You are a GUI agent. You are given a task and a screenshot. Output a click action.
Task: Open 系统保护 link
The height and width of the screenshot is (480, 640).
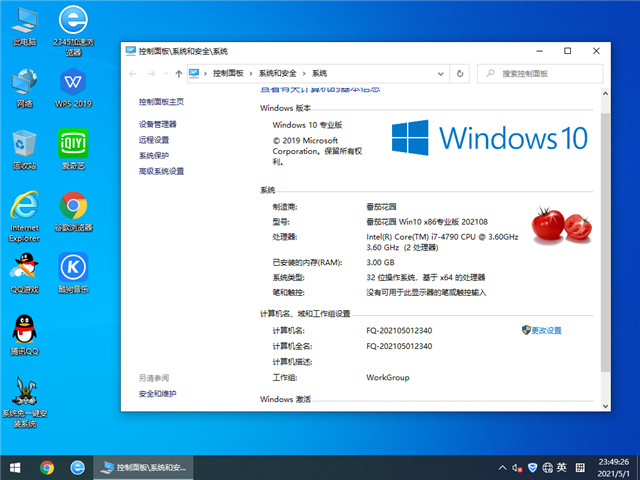(x=154, y=156)
